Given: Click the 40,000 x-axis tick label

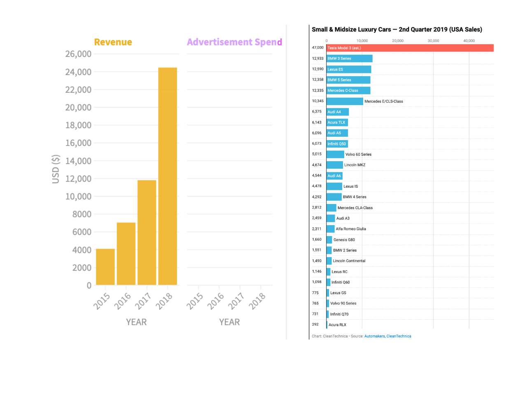Looking at the screenshot, I should pos(469,41).
